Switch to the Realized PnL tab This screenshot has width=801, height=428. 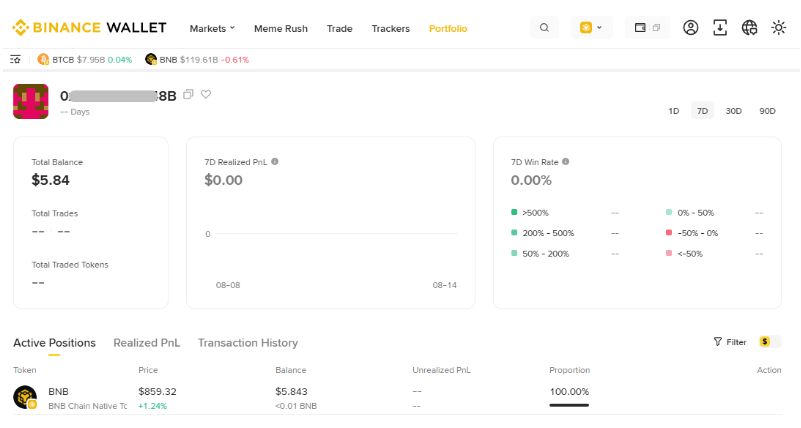click(147, 343)
